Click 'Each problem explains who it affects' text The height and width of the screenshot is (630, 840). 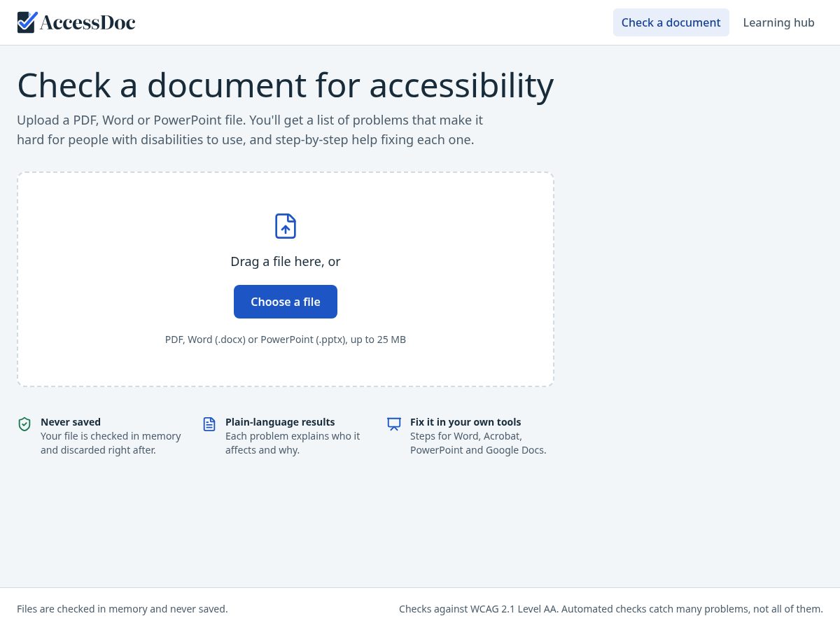[x=293, y=443]
